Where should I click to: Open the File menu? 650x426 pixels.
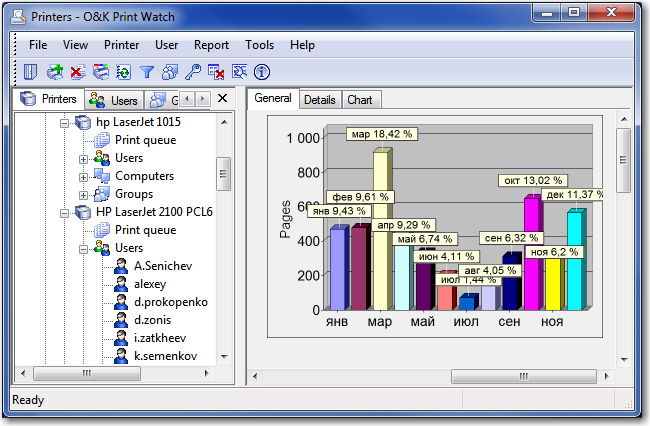pyautogui.click(x=38, y=45)
